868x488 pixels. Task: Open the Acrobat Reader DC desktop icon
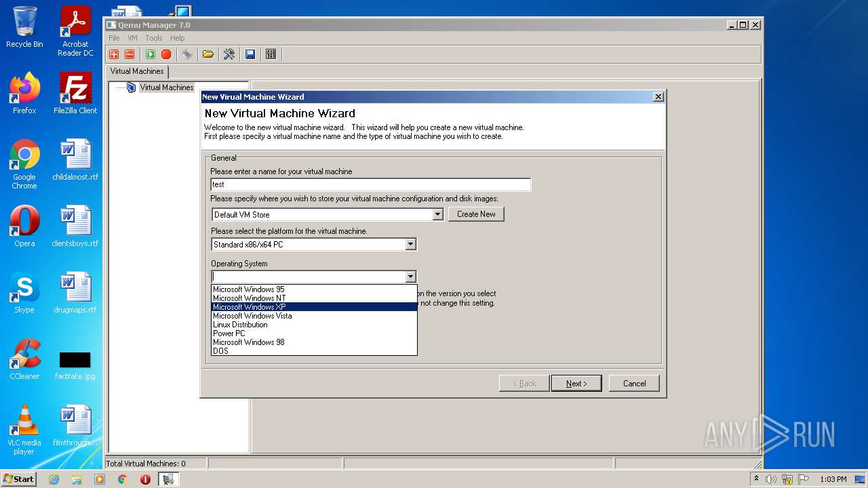75,31
